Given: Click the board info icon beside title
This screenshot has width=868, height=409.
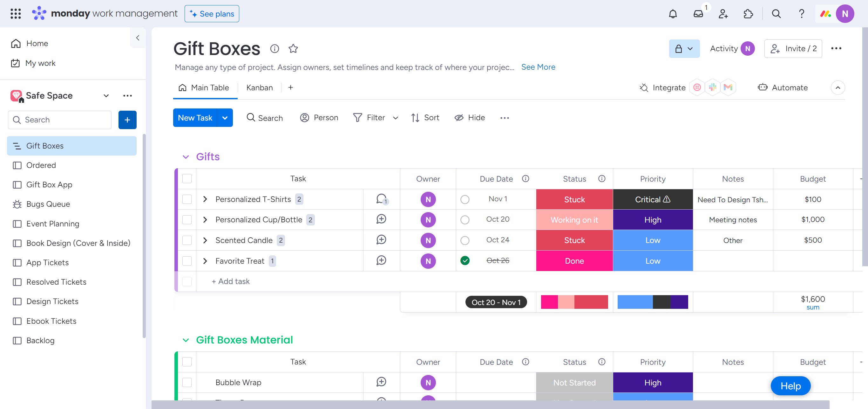Looking at the screenshot, I should pyautogui.click(x=274, y=49).
